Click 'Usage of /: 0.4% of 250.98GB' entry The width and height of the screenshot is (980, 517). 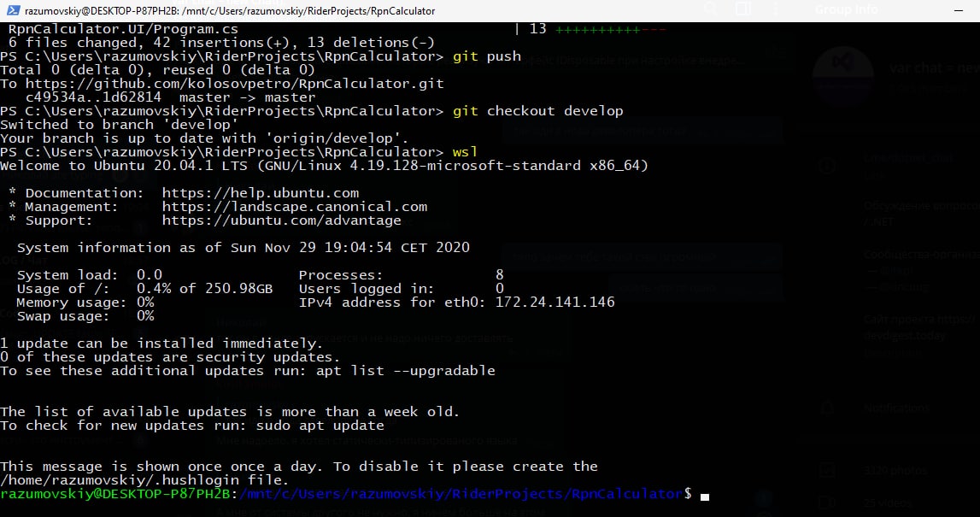tap(144, 289)
